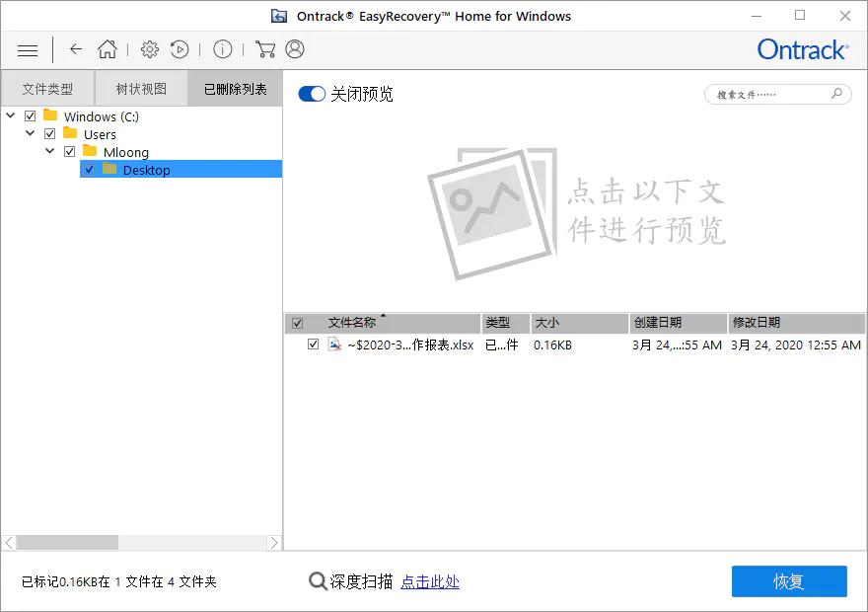Screen dimensions: 868x612
Task: Collapse the Users folder node
Action: pos(31,133)
